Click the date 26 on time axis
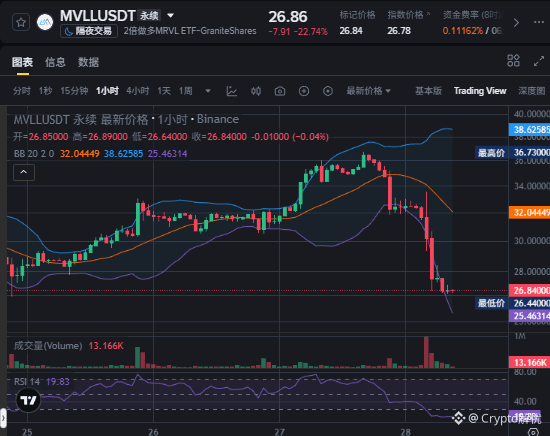Image resolution: width=550 pixels, height=436 pixels. click(153, 432)
